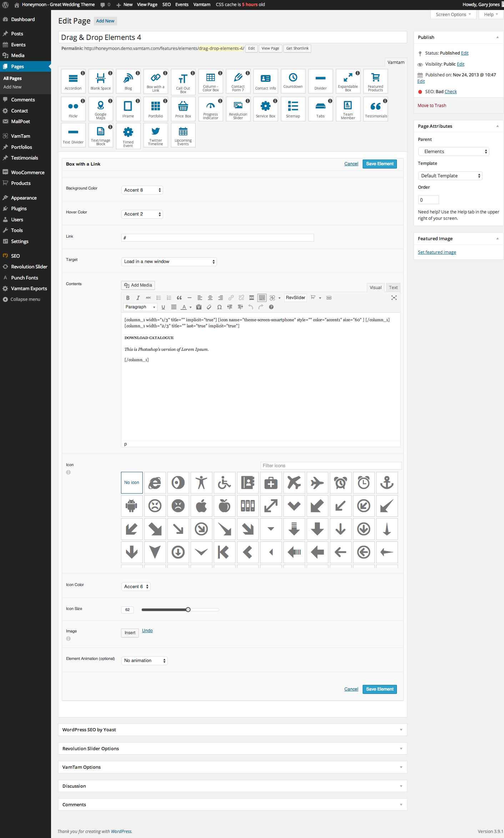
Task: Toggle the toolbar kitchen sink button
Action: point(262,298)
